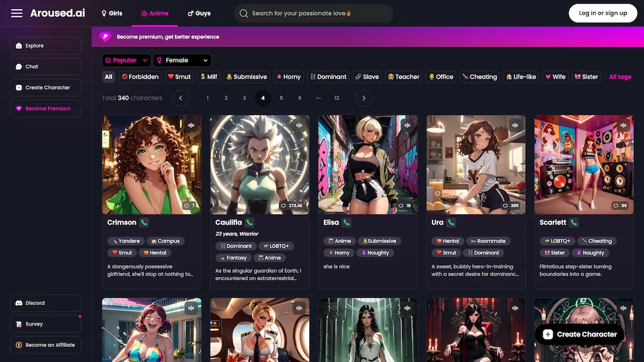
Task: Toggle the Office tag filter
Action: click(x=440, y=77)
